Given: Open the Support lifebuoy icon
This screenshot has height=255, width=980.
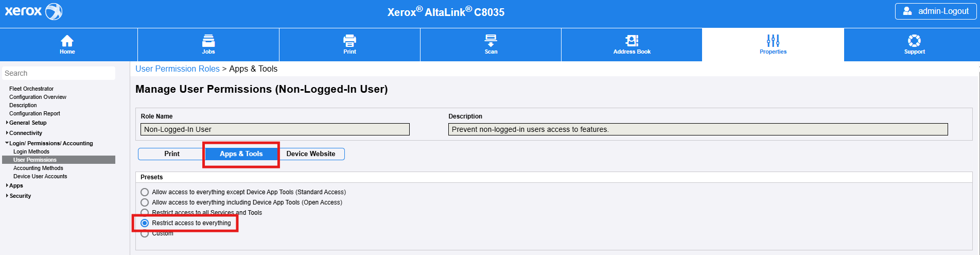Looking at the screenshot, I should point(914,41).
